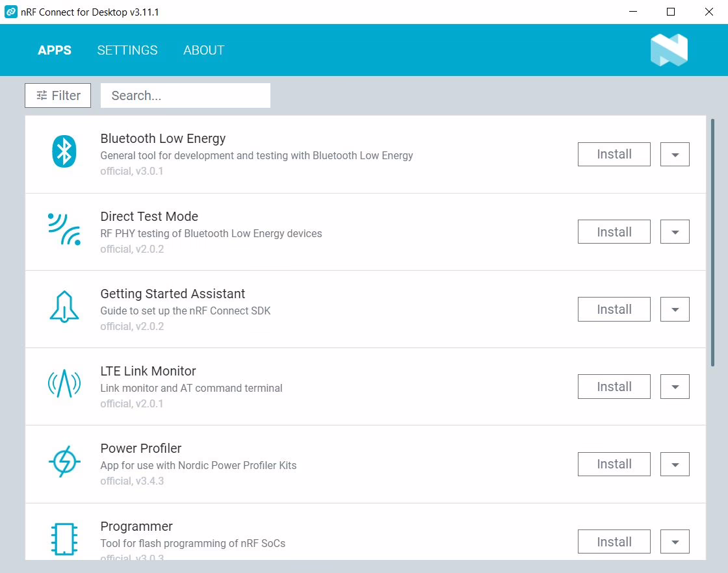Open the dropdown arrow for Power Profiler
728x573 pixels.
point(675,464)
